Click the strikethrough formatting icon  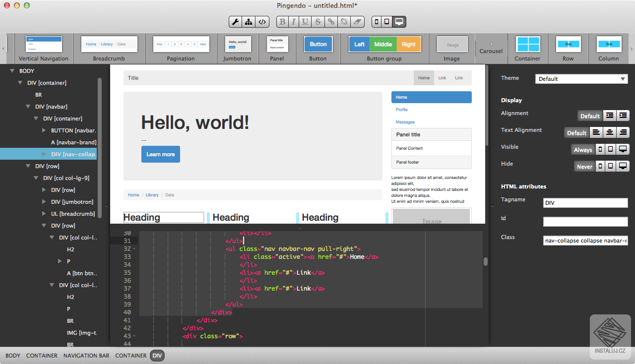coord(317,22)
